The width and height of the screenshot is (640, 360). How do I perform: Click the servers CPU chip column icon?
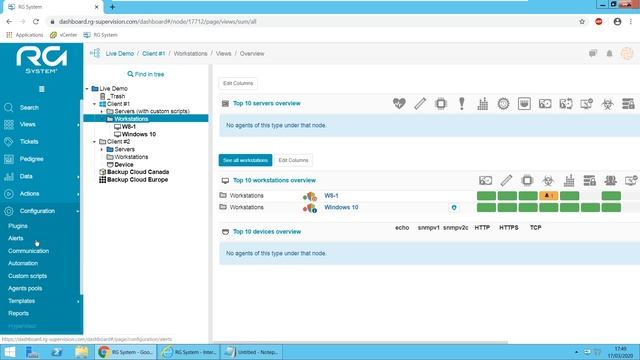click(x=441, y=104)
